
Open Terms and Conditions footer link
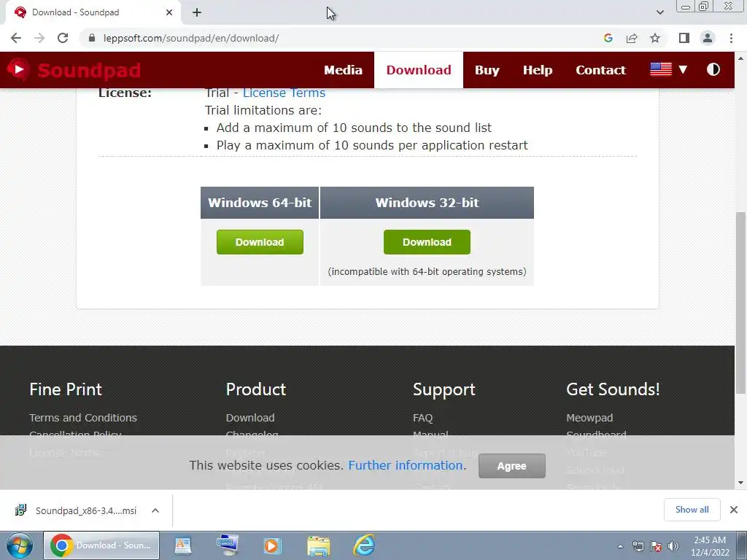coord(83,418)
